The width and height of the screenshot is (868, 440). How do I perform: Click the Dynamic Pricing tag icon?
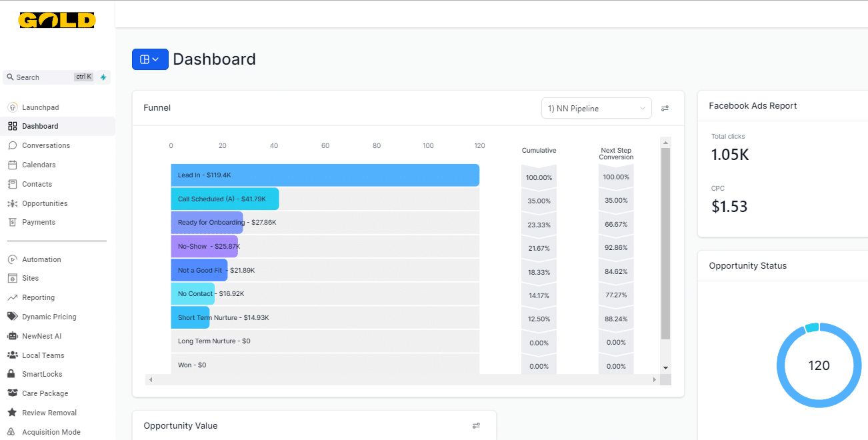point(13,317)
